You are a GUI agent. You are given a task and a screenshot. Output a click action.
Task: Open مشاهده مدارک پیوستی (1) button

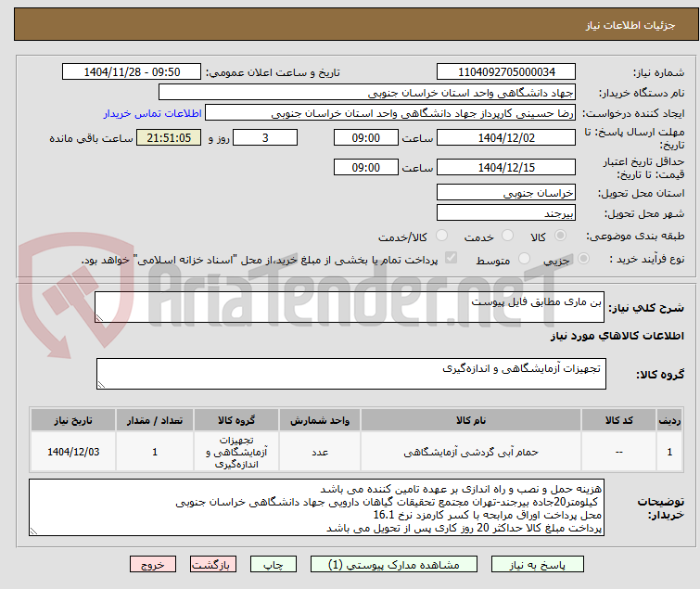[394, 565]
